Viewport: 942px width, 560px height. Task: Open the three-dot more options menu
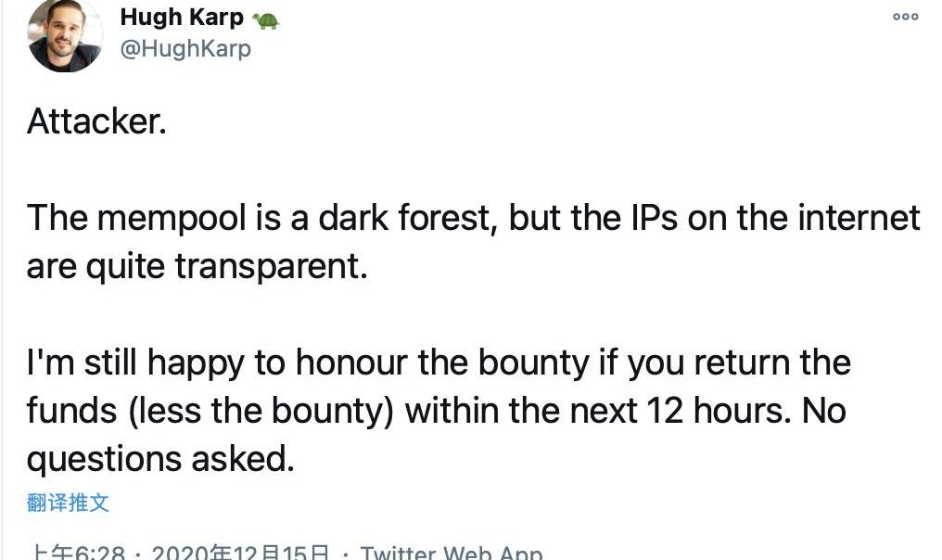905,17
